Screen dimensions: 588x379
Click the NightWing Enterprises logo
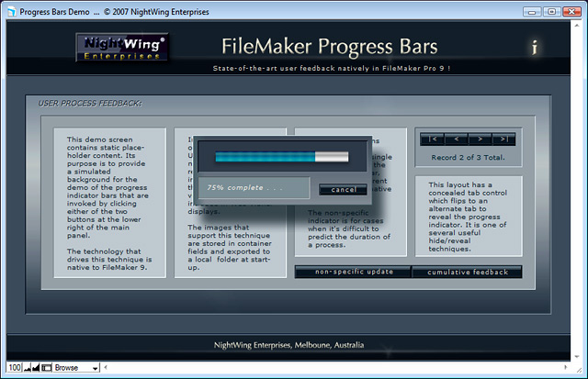pyautogui.click(x=122, y=47)
